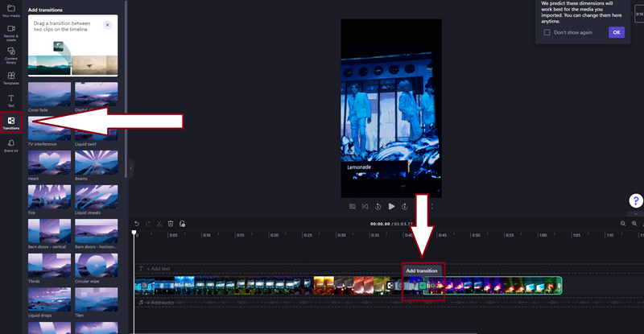The width and height of the screenshot is (644, 334).
Task: Expand the chevron below the help button
Action: (x=636, y=213)
